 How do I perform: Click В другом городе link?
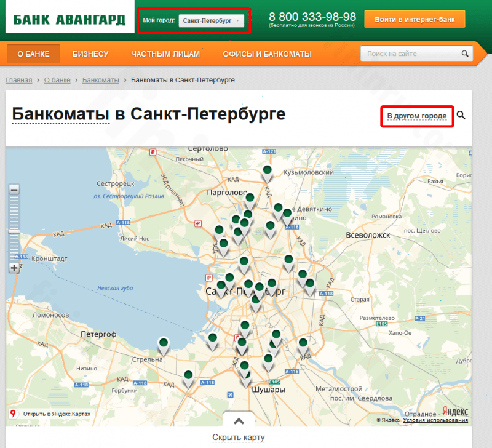click(417, 116)
